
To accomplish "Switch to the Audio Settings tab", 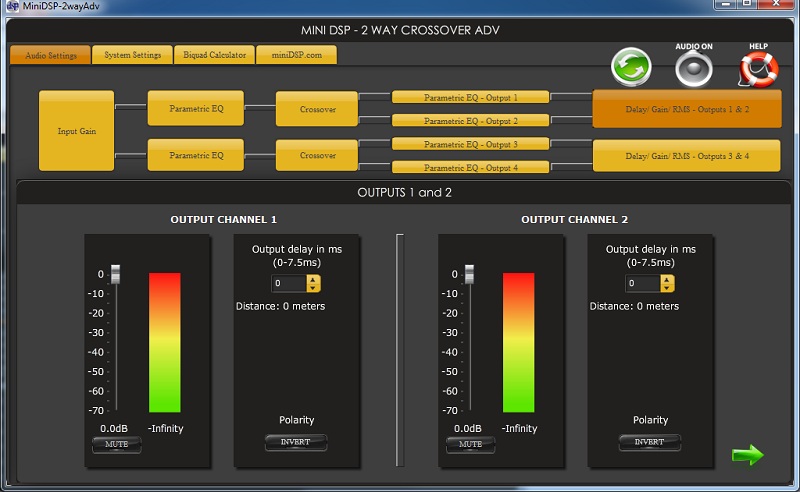I will (x=51, y=55).
